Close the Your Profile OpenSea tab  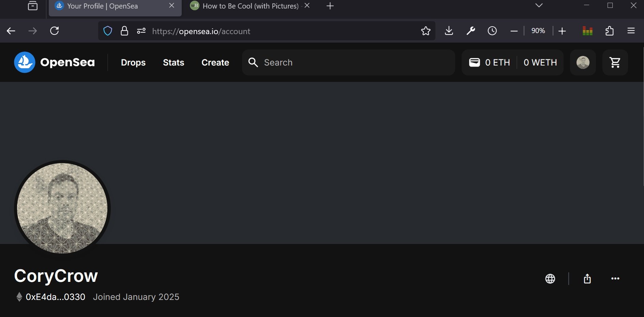tap(172, 5)
